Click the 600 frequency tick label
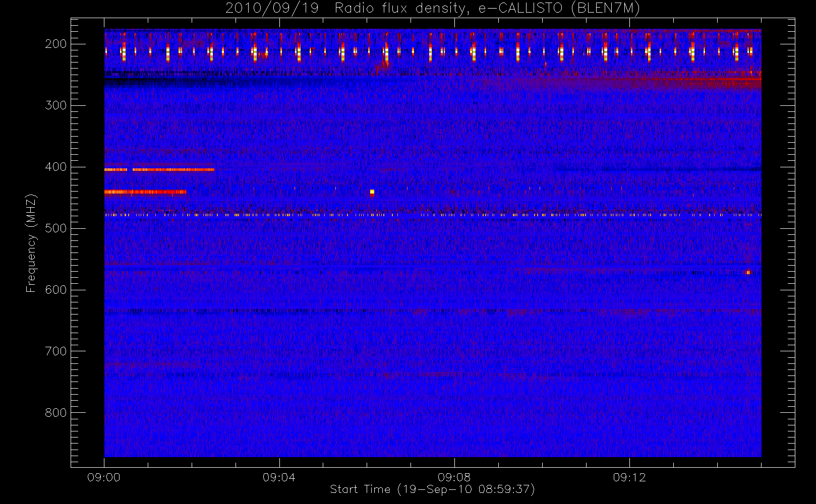Image resolution: width=816 pixels, height=504 pixels. point(56,290)
